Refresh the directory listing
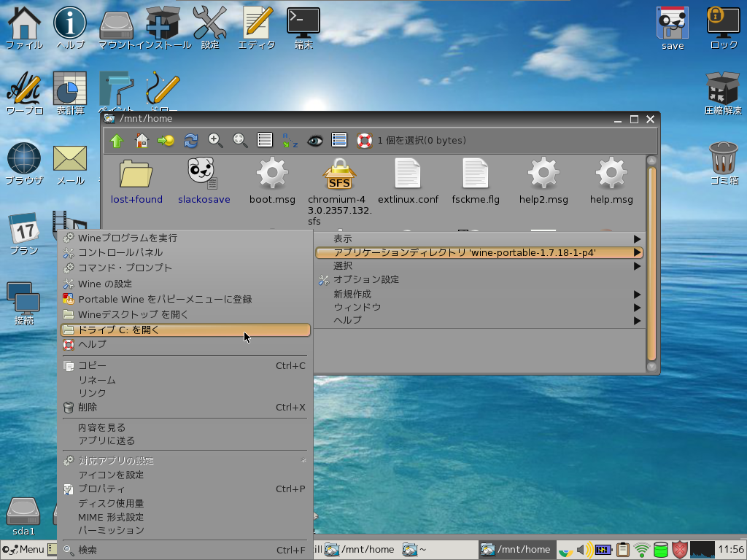Screen dimensions: 747x560 point(191,141)
